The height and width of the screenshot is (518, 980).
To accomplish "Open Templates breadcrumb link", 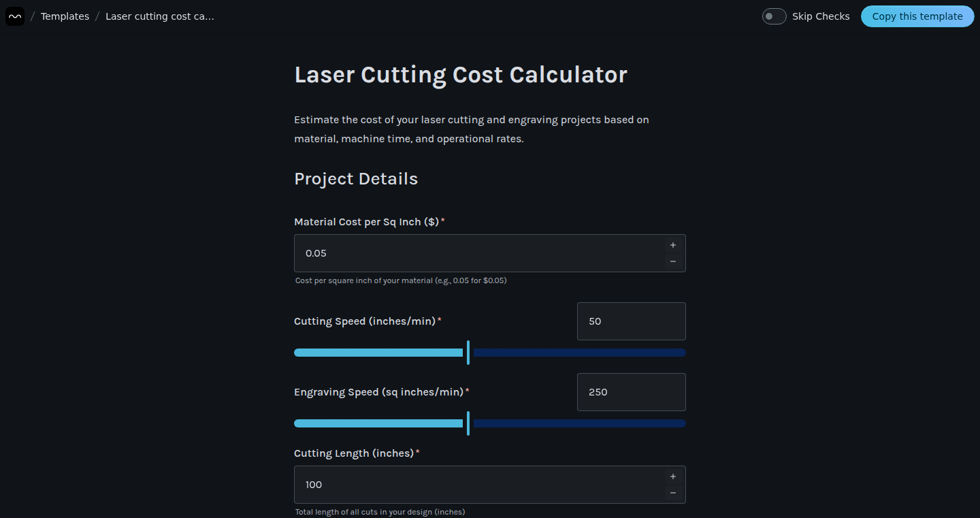I will click(65, 16).
